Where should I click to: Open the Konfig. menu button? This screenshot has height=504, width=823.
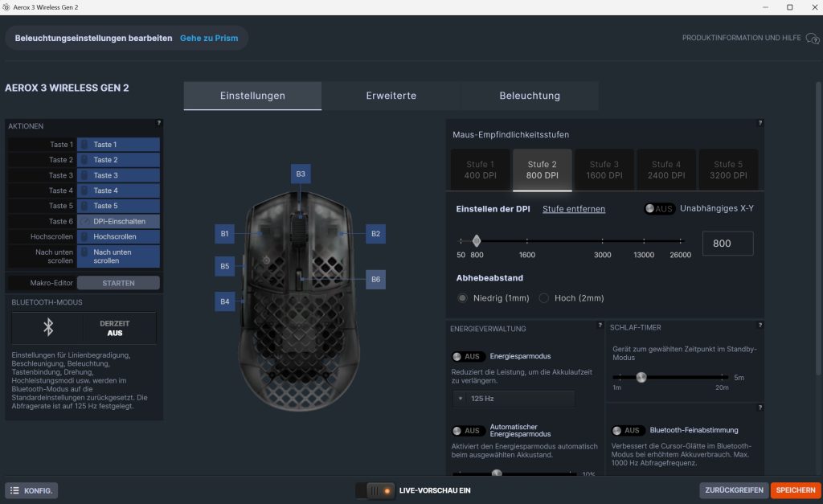point(31,491)
